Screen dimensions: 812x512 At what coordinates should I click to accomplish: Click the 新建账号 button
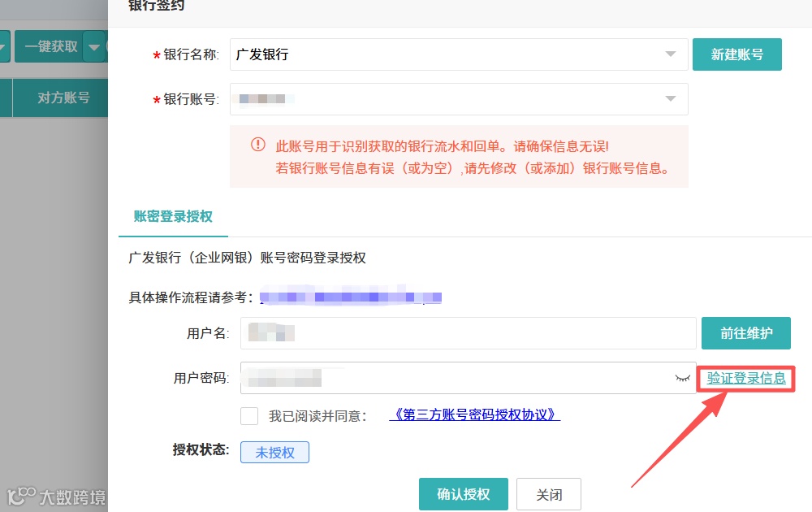(x=737, y=54)
